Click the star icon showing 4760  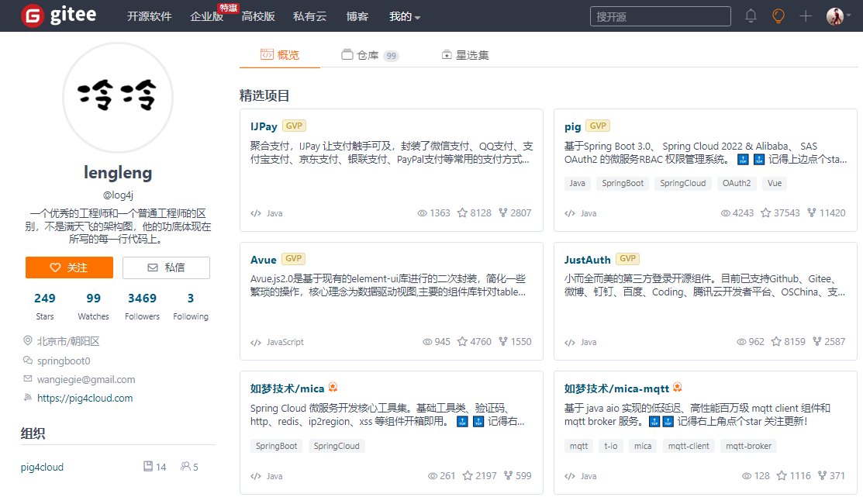point(462,342)
